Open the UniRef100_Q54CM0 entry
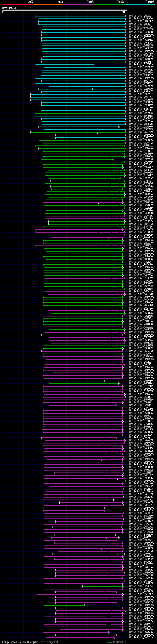157x644 pixels. click(141, 202)
